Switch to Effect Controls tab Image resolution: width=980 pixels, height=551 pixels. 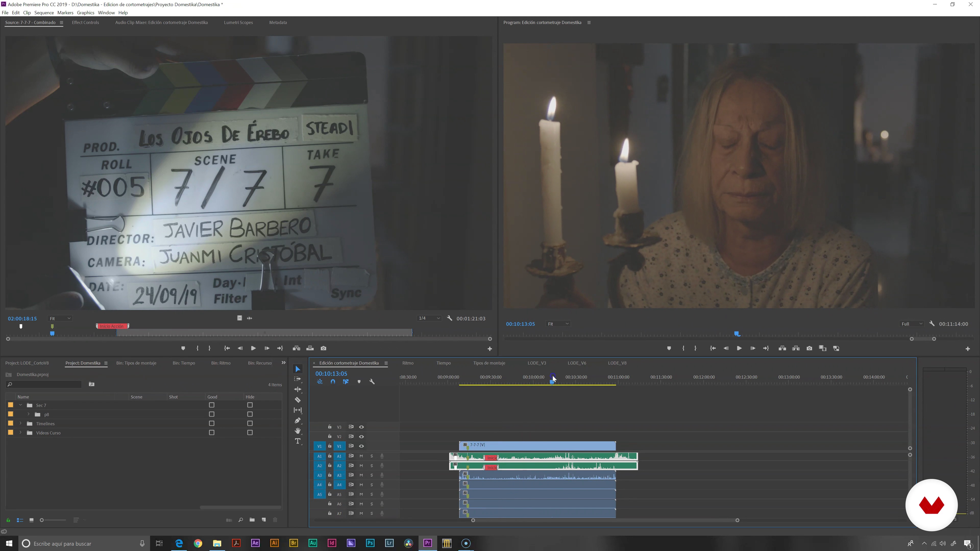[85, 22]
